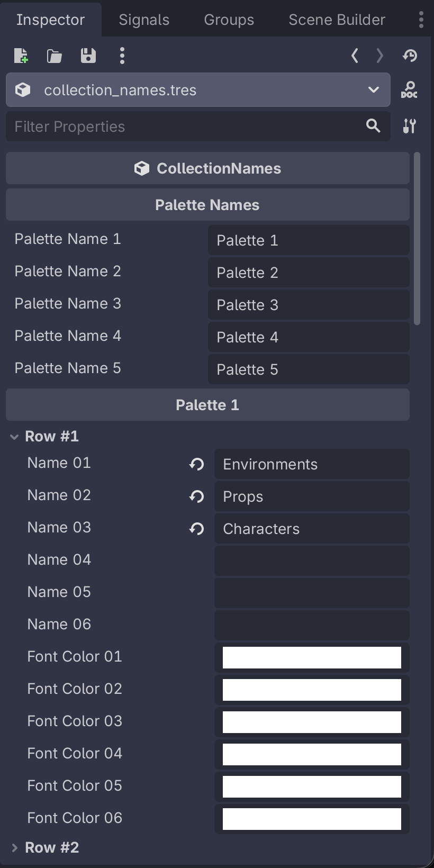Open the collection_names.tres resource dropdown
Viewport: 434px width, 868px height.
(x=374, y=90)
